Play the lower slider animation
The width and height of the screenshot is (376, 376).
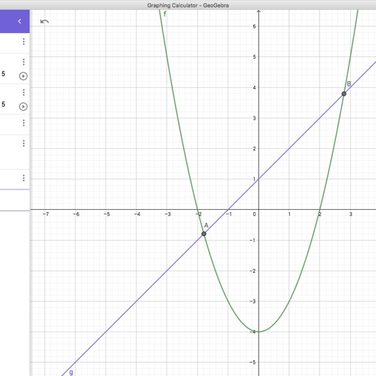23,107
